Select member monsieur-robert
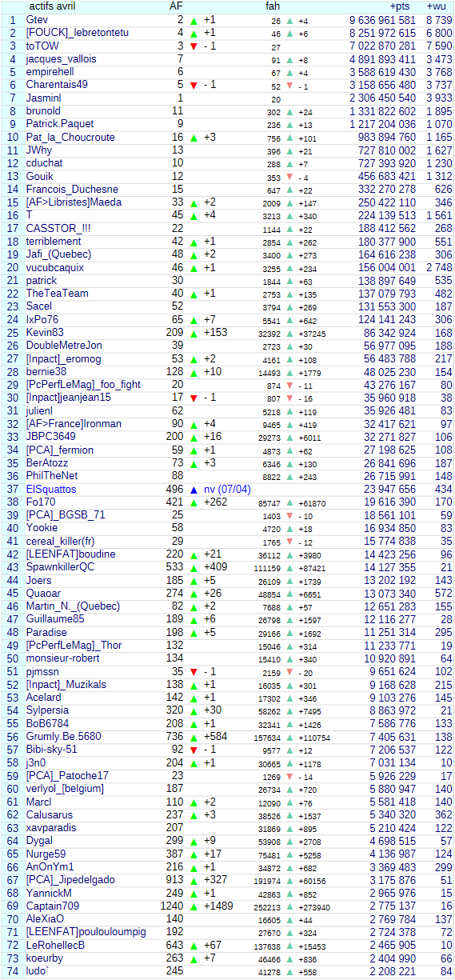Image resolution: width=455 pixels, height=980 pixels. click(62, 658)
